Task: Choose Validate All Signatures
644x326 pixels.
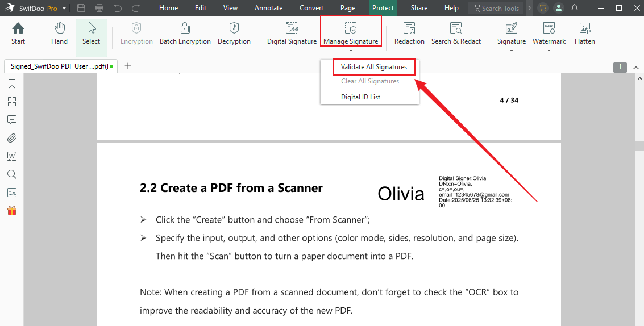Action: pyautogui.click(x=374, y=67)
